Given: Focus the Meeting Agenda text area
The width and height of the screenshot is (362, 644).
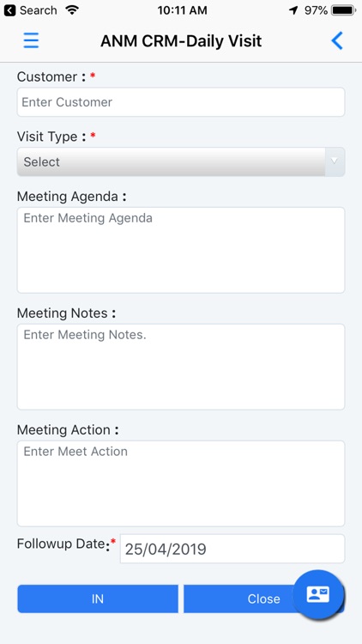Looking at the screenshot, I should (x=181, y=250).
